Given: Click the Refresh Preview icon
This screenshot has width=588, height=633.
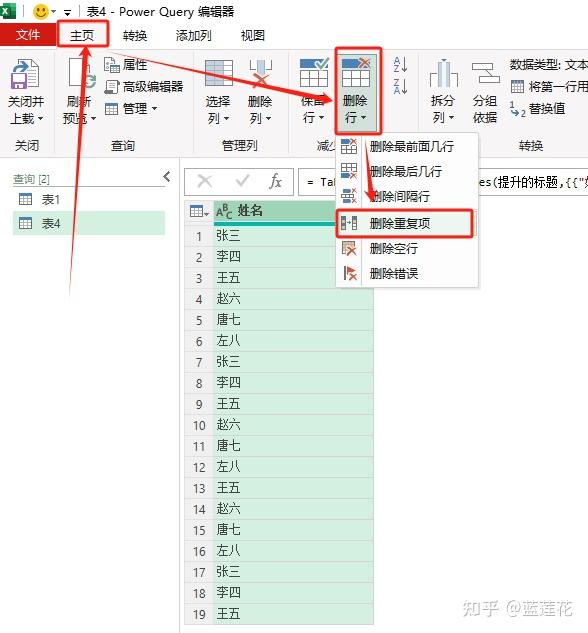Looking at the screenshot, I should tap(81, 73).
